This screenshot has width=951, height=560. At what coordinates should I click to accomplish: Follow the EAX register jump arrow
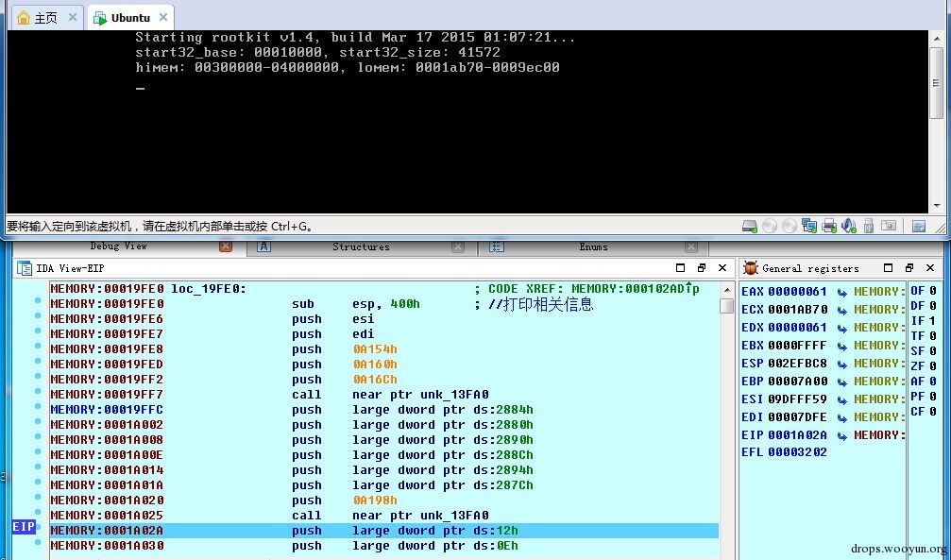point(841,293)
